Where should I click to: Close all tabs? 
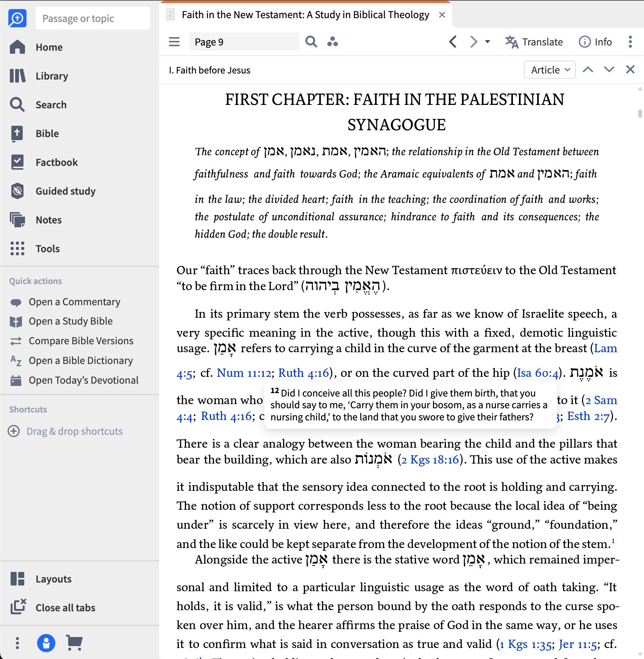(x=65, y=607)
